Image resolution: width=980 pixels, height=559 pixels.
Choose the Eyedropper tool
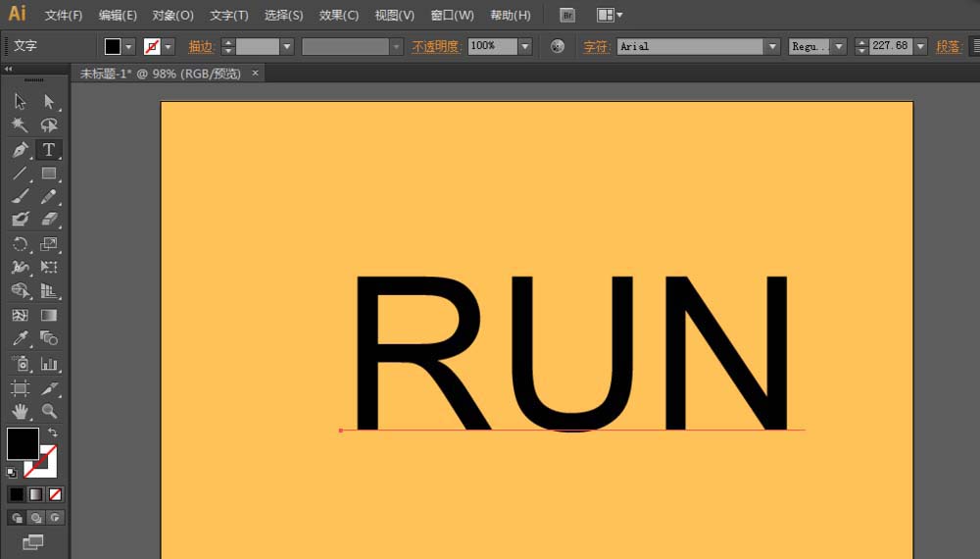point(20,338)
